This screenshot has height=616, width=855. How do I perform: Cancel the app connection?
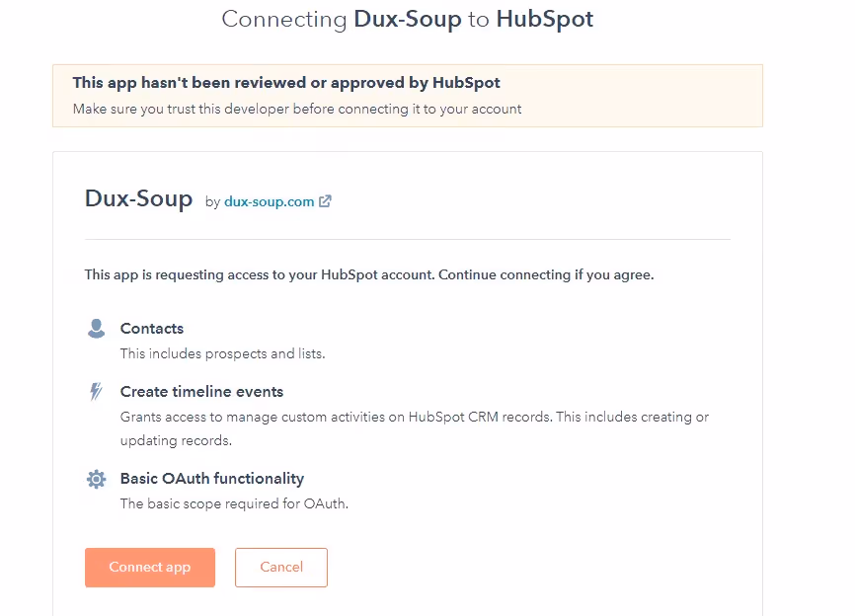point(281,568)
